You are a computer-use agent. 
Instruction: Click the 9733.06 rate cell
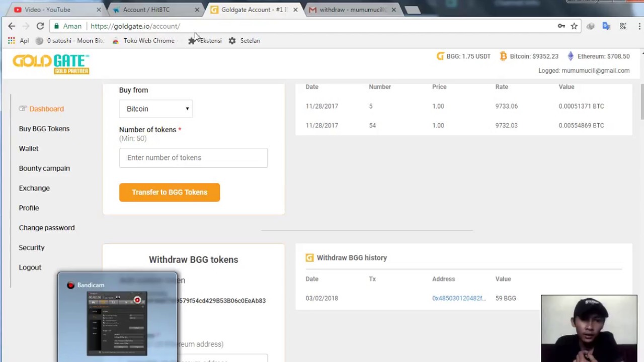click(506, 107)
